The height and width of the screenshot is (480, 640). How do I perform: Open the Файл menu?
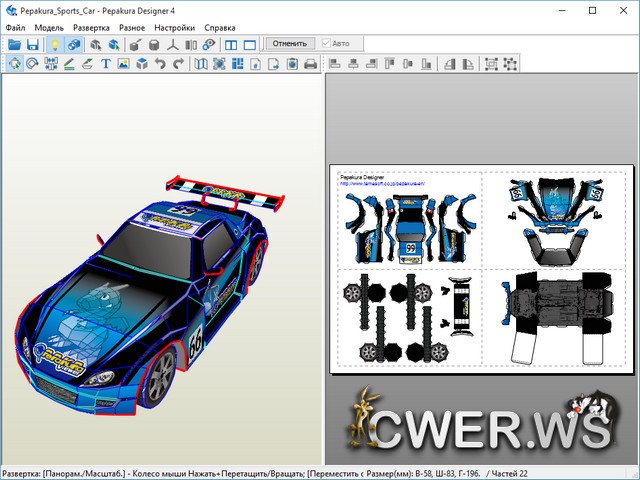pos(15,28)
